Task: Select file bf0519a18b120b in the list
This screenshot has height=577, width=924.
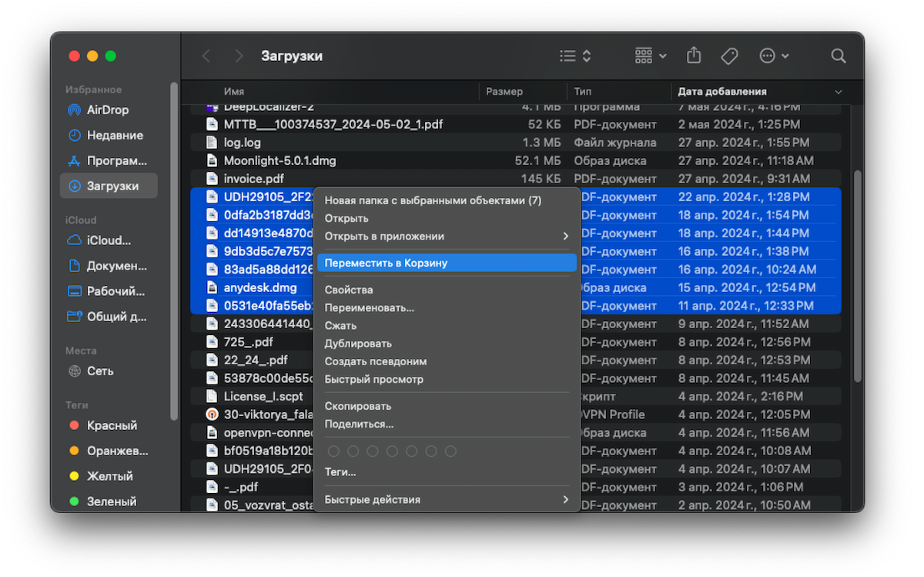Action: pos(269,451)
